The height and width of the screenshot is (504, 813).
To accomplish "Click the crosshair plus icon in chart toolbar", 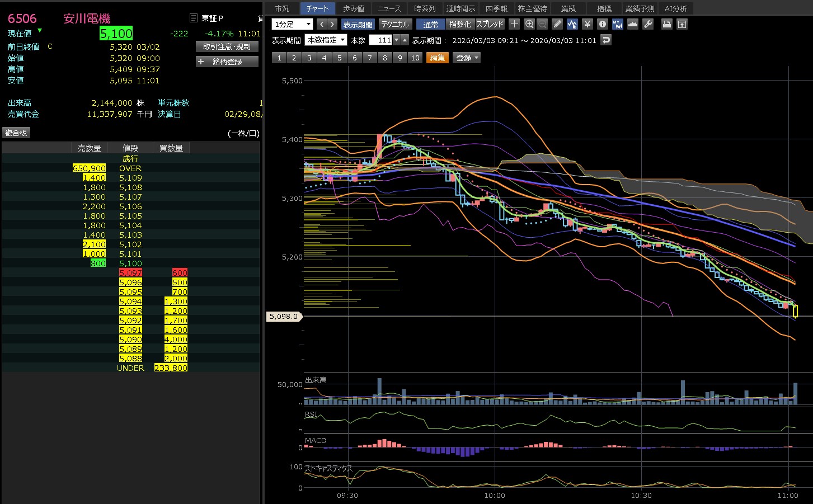I will click(514, 24).
